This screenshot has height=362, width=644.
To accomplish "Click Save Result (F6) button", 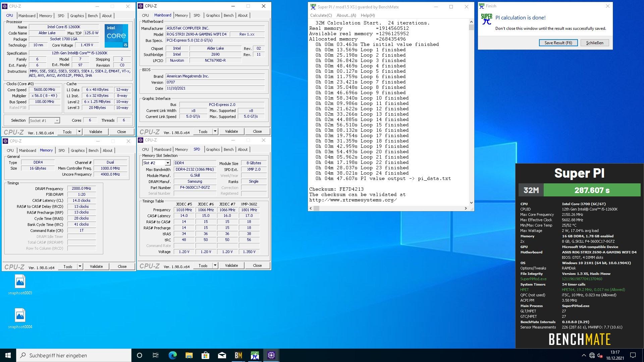I will 558,43.
